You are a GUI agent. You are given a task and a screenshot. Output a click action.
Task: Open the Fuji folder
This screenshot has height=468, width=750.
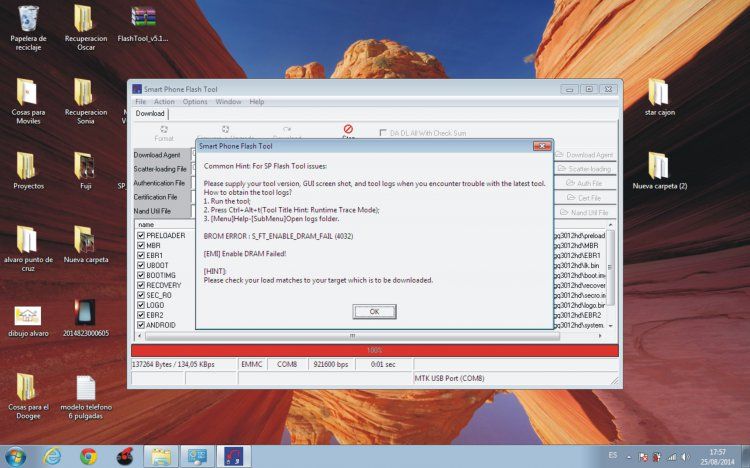pos(85,171)
